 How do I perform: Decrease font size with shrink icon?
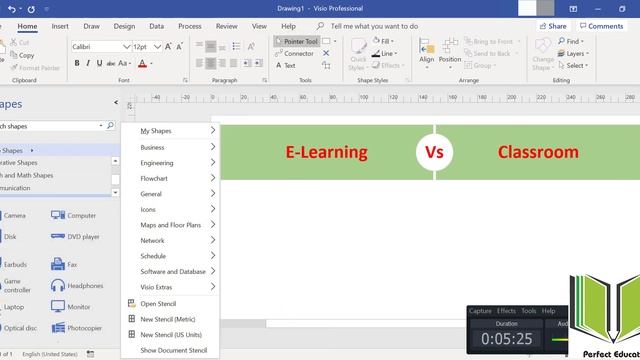coord(180,47)
